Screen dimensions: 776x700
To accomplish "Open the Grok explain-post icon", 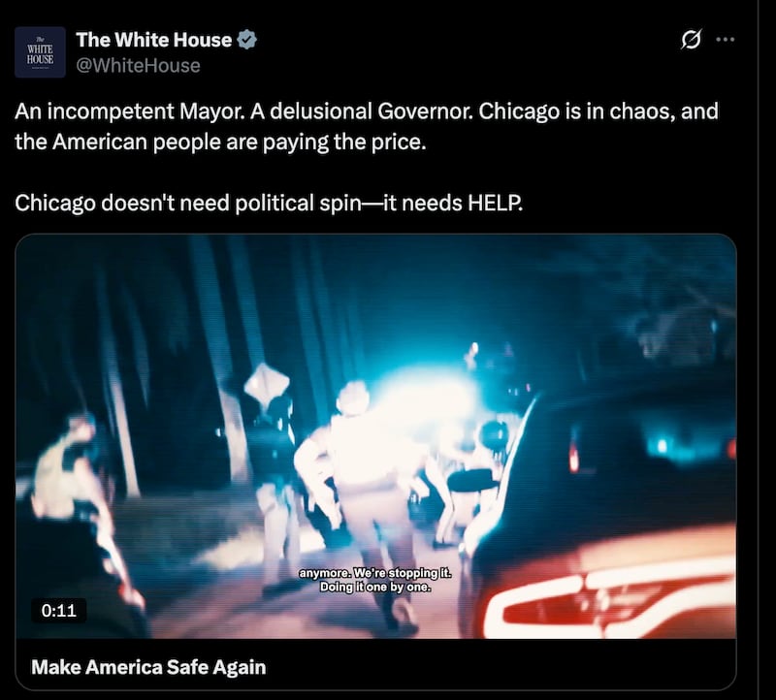I will pyautogui.click(x=691, y=39).
